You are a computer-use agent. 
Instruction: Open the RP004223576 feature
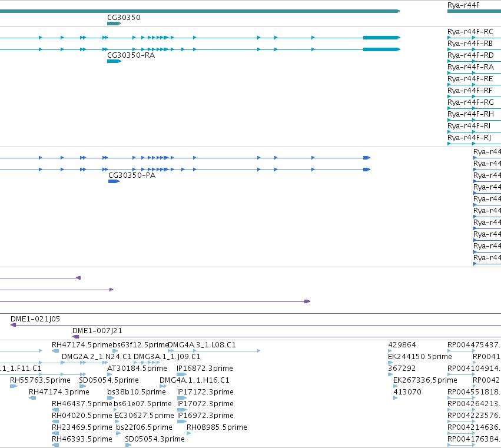tap(474, 416)
